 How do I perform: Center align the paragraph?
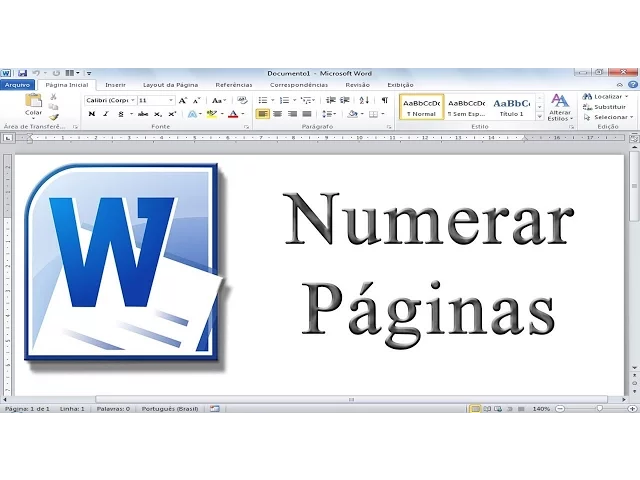[278, 114]
